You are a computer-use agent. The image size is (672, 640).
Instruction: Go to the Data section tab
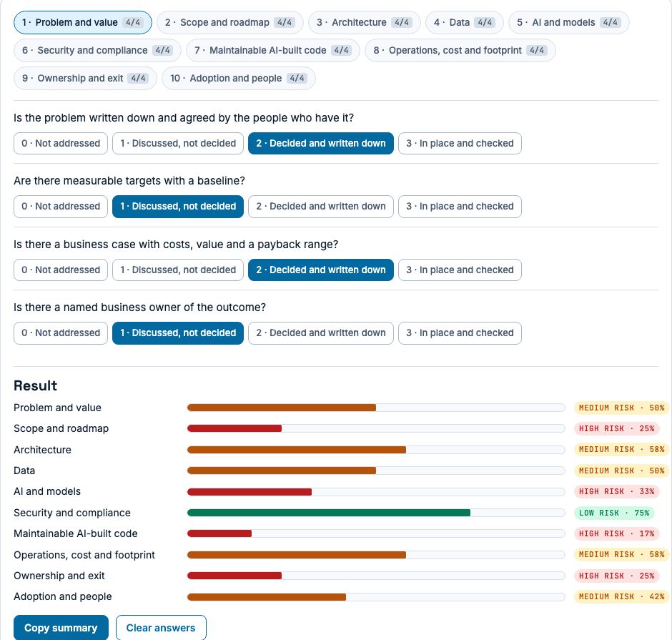click(465, 22)
